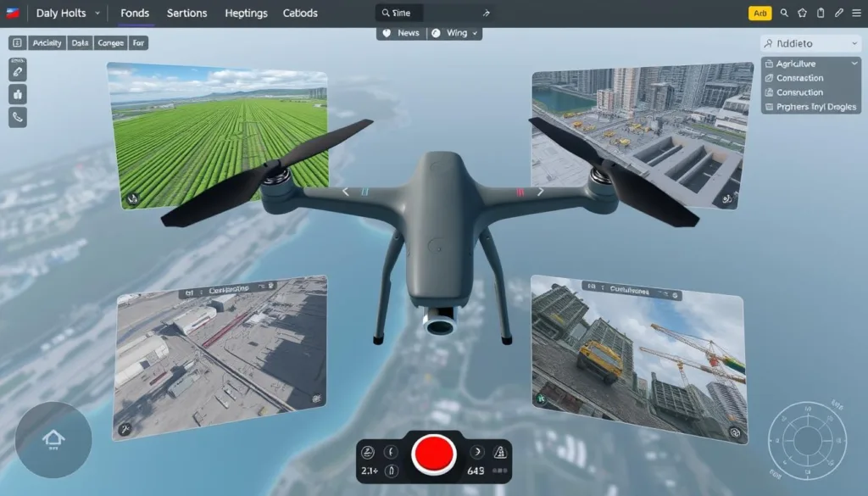The image size is (868, 496).
Task: Click the wrench icon on the industrial yard view
Action: tap(125, 428)
